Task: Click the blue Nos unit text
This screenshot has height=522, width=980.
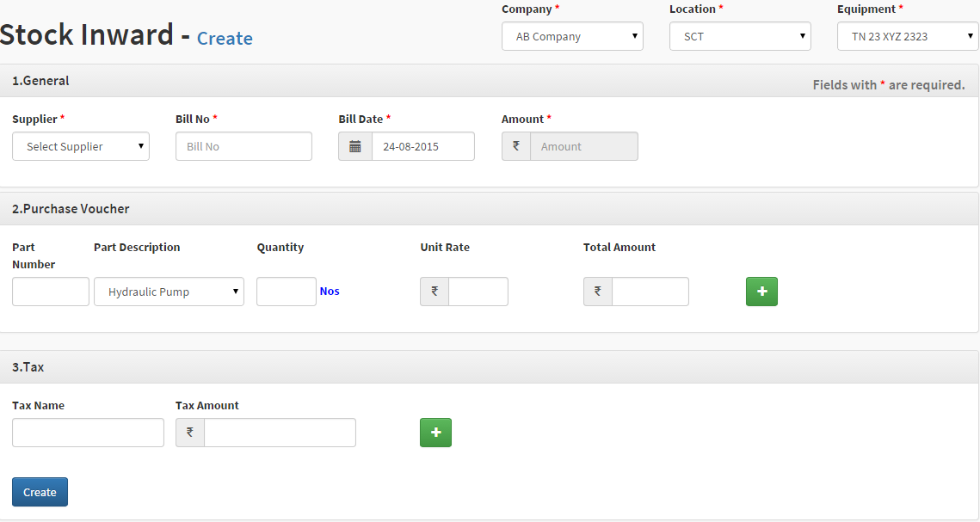Action: (x=330, y=291)
